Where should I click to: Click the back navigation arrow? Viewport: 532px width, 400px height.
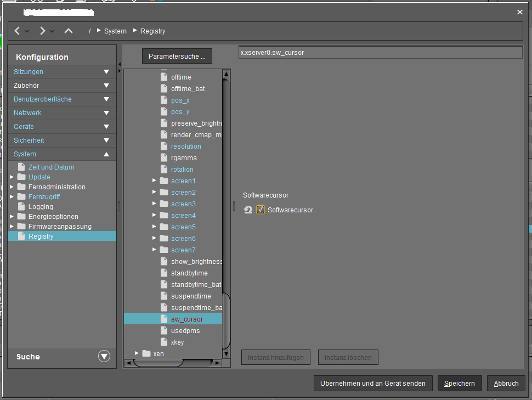[x=18, y=31]
